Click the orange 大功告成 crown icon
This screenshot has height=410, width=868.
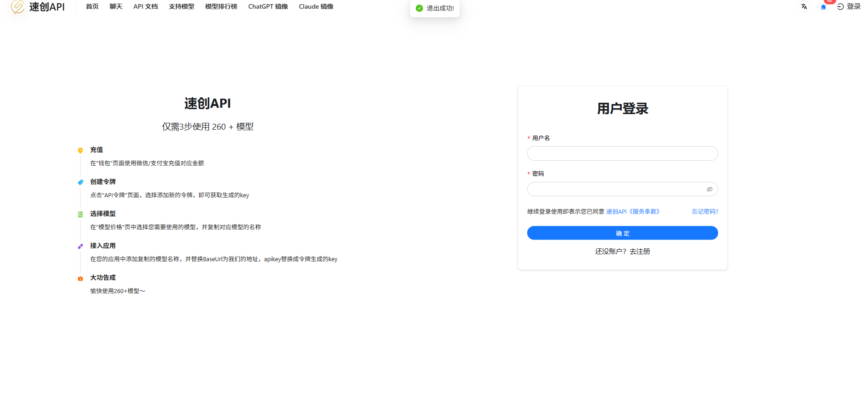[80, 278]
